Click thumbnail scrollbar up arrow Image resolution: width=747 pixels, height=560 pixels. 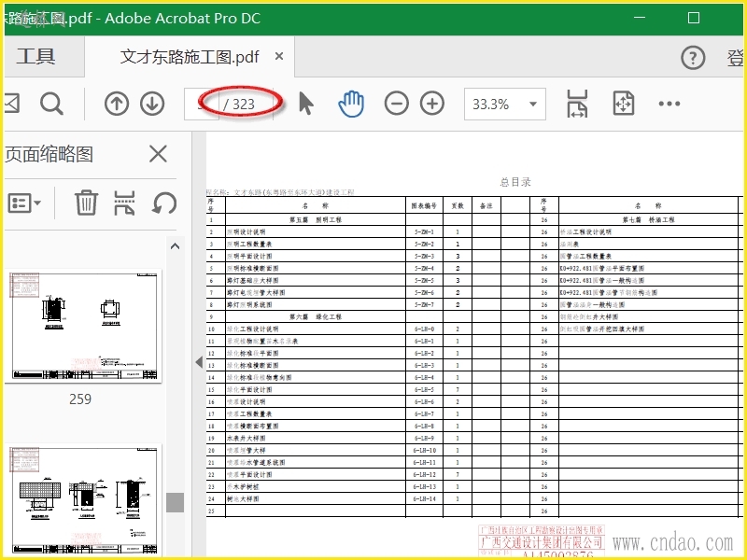(x=175, y=246)
